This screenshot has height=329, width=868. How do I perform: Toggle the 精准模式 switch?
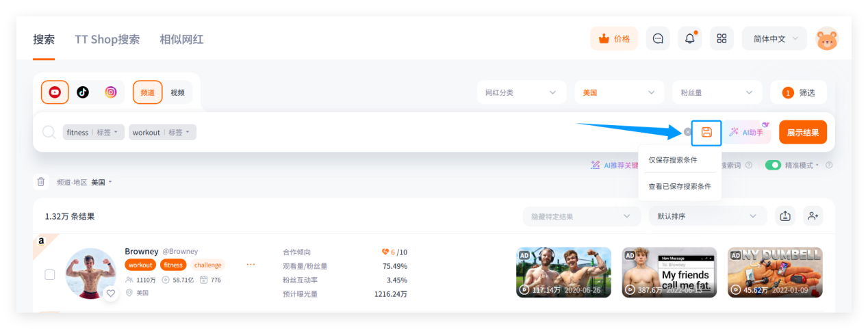pos(773,165)
